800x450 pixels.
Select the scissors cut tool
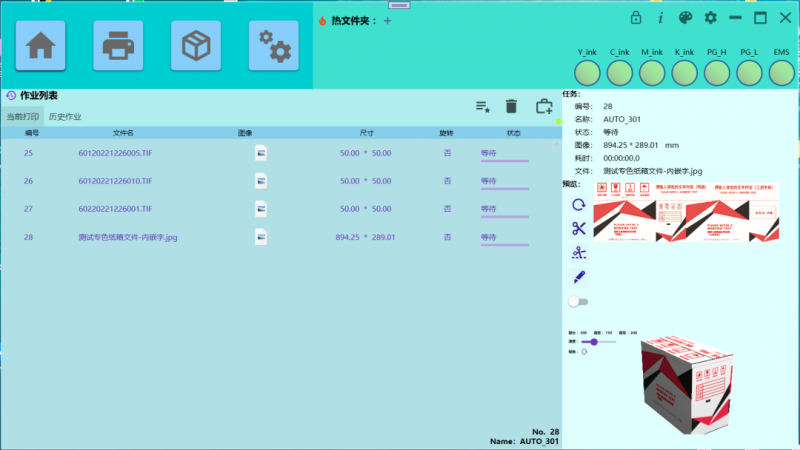tap(578, 228)
